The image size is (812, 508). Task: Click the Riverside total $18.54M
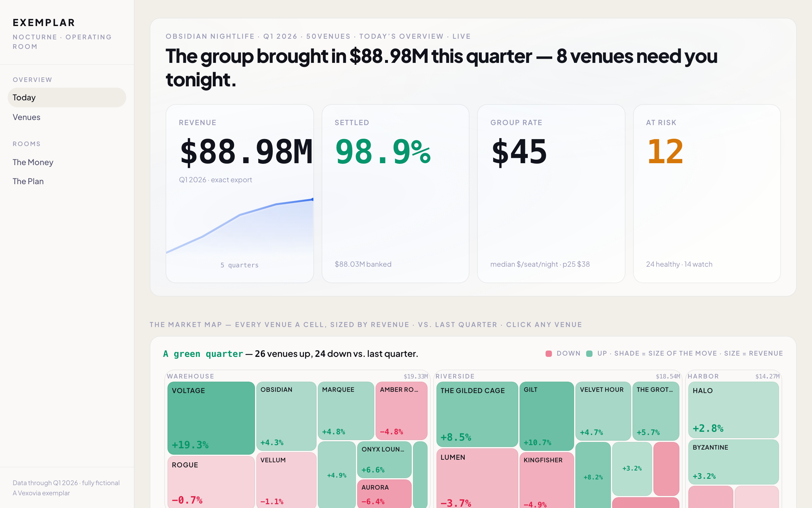pos(668,376)
